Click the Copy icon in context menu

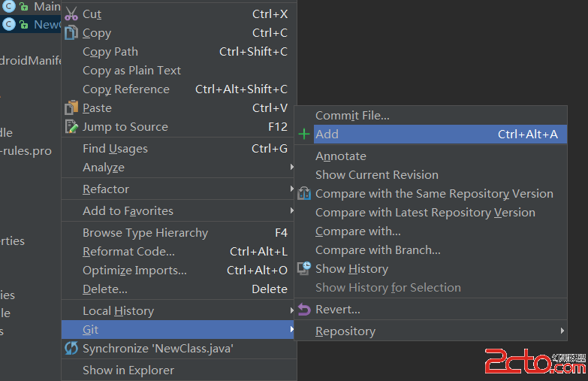(x=71, y=33)
